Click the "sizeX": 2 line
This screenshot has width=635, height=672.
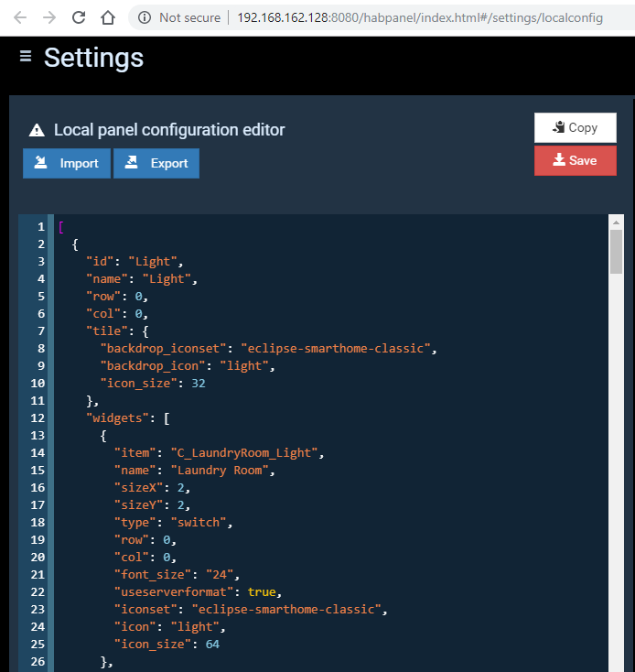tap(152, 488)
